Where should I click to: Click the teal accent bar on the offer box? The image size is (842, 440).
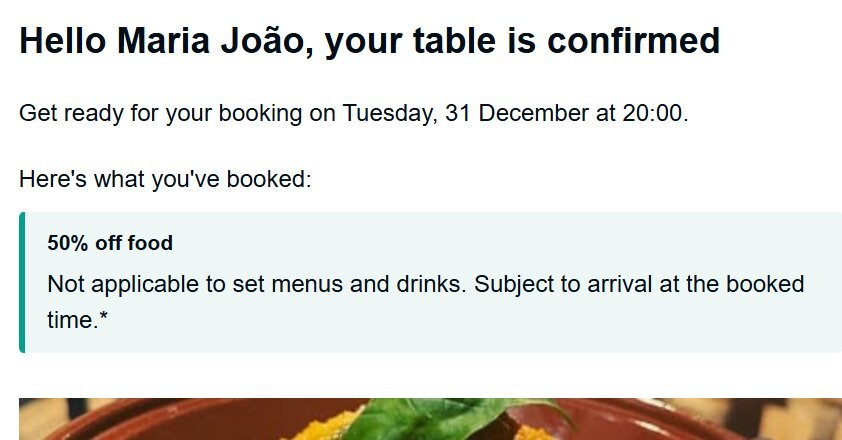point(21,282)
